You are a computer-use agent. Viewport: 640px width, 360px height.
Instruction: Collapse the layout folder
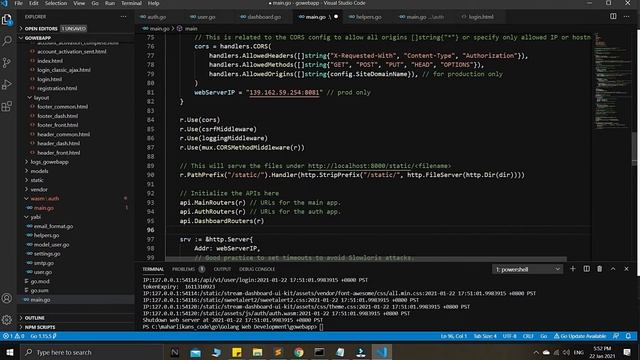[41, 98]
